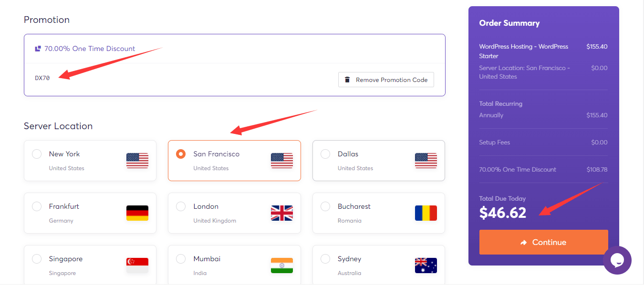Click Remove Promotion Code button
The width and height of the screenshot is (644, 286).
tap(386, 80)
